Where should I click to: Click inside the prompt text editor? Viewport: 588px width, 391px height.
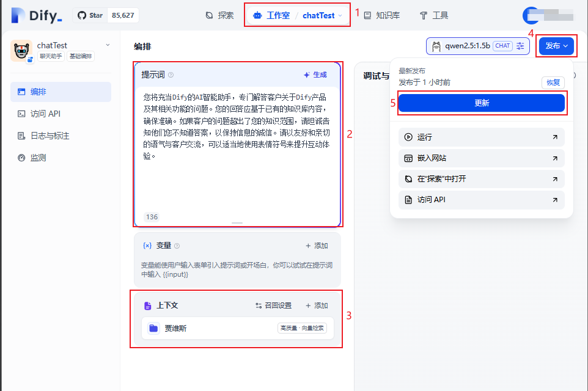[x=237, y=150]
